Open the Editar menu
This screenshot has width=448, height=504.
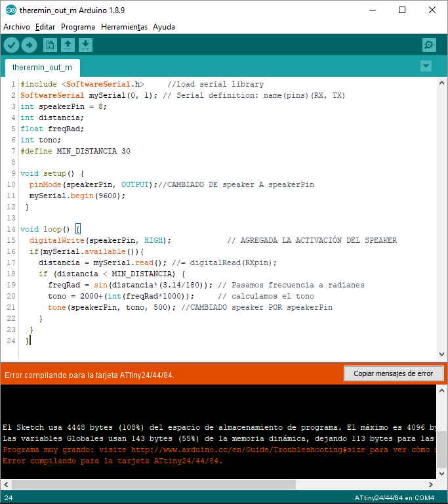[45, 27]
